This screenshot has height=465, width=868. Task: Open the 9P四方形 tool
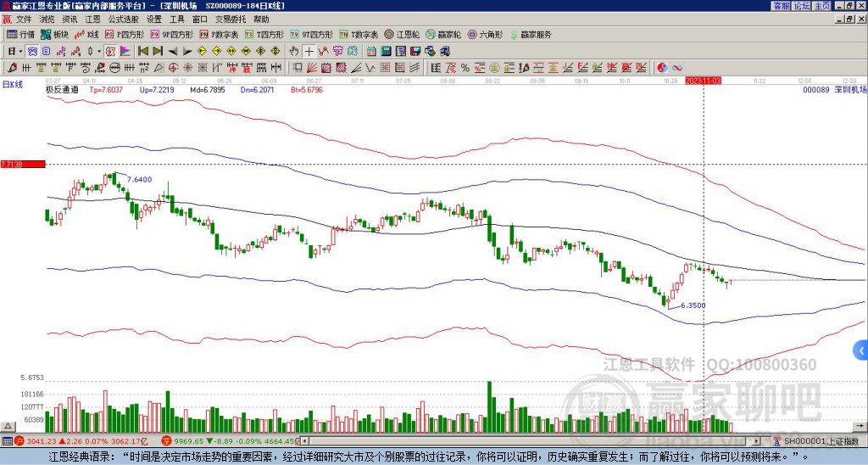[x=172, y=34]
